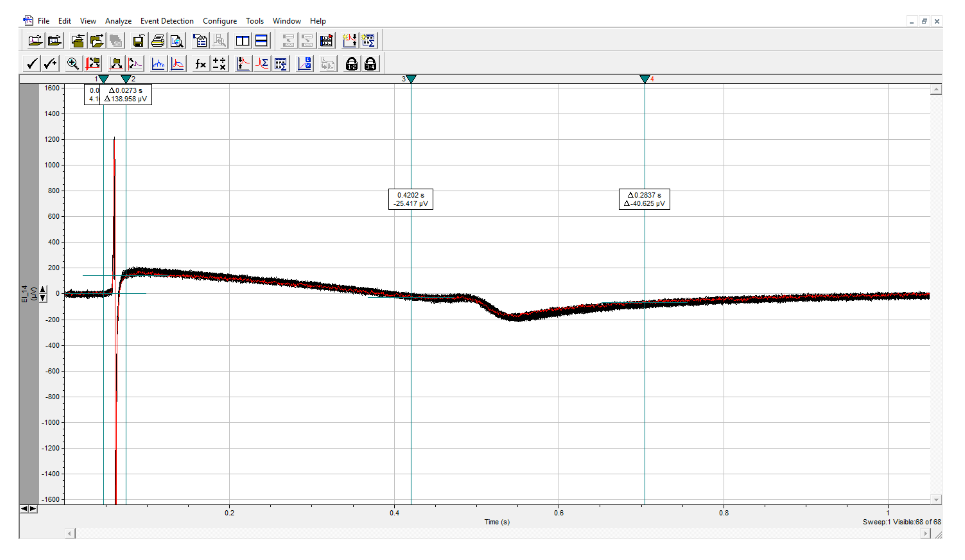Click the next sweep right arrow button

[x=33, y=509]
